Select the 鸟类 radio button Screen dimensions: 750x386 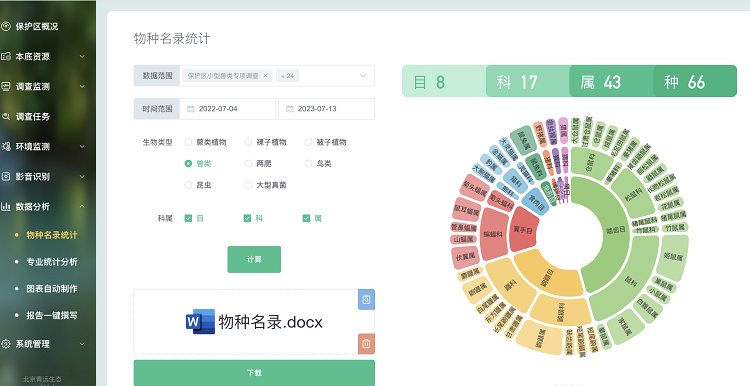point(309,164)
